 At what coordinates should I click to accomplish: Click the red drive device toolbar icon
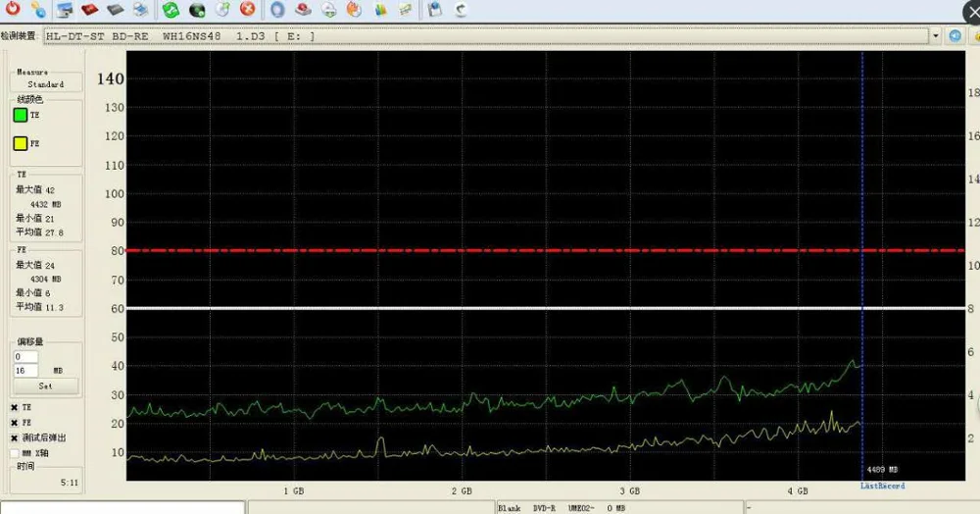click(89, 10)
